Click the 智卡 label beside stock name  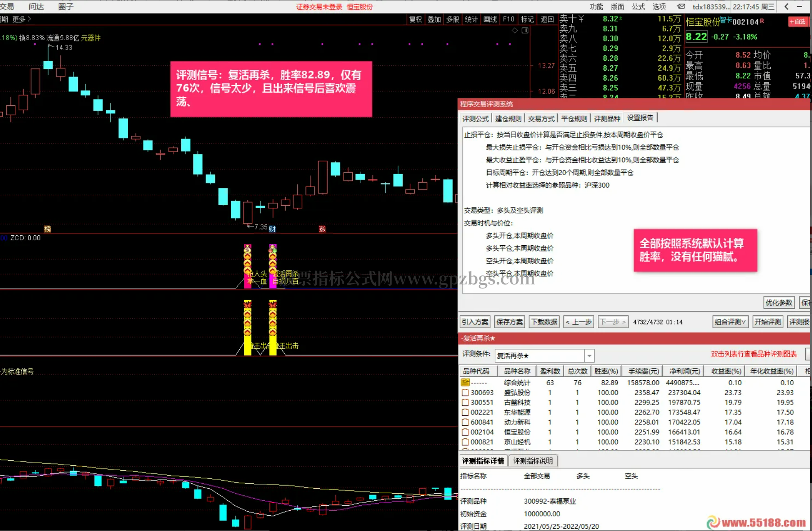pos(726,19)
